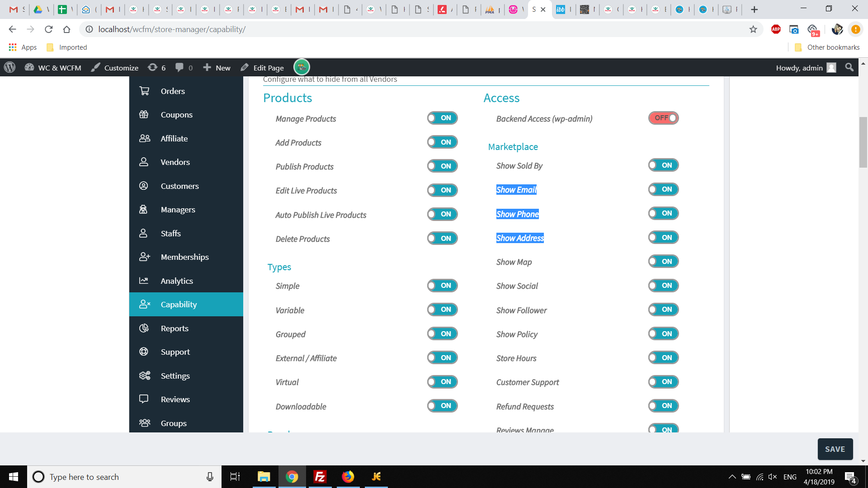Open the comments bubble in admin bar
Viewport: 868px width, 488px height.
pos(184,67)
